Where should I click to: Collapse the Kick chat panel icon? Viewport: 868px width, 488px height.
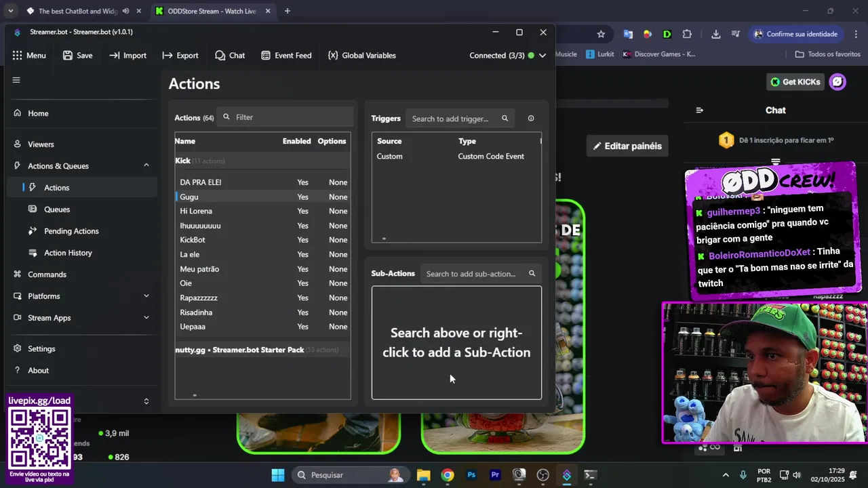(700, 110)
